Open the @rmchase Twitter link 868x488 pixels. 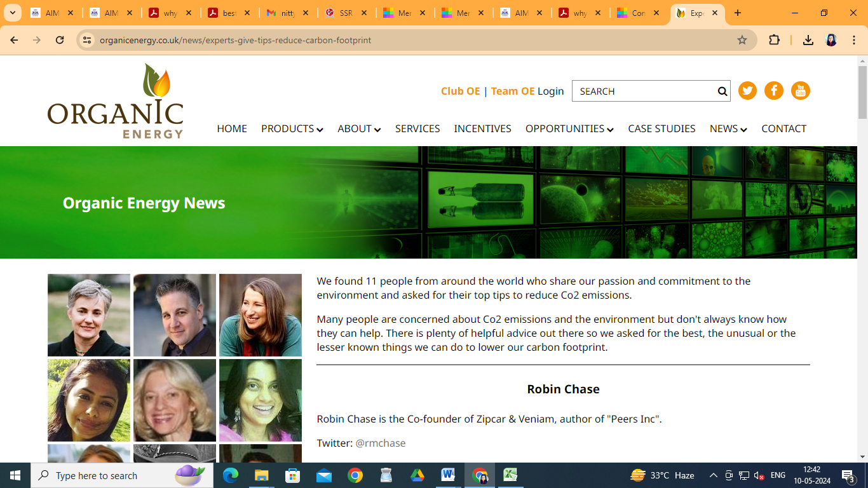380,443
